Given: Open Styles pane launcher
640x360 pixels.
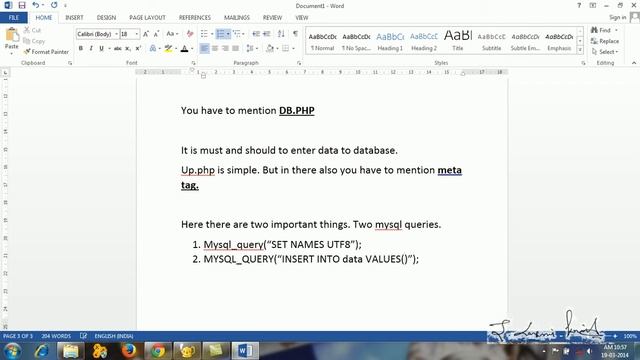Looking at the screenshot, I should [583, 63].
